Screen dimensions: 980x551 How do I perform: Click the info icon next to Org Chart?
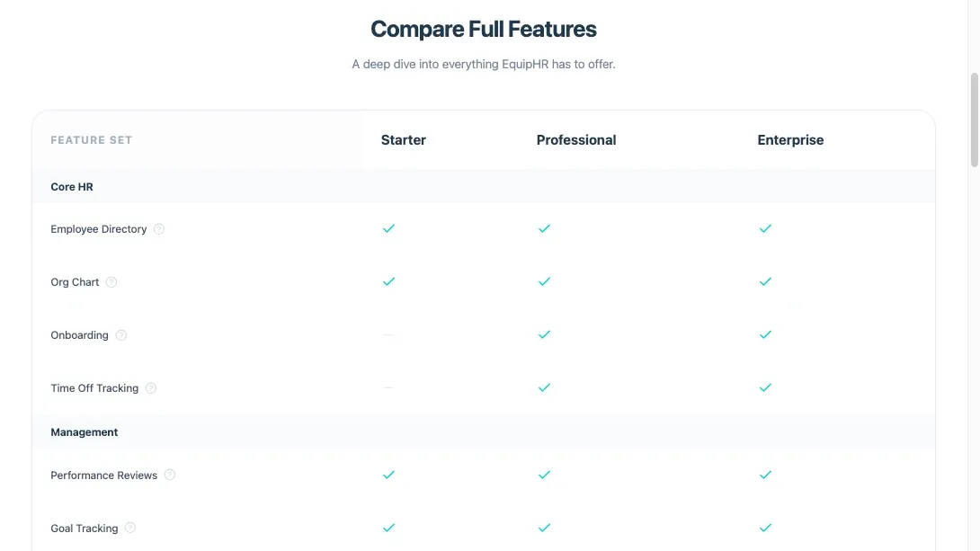point(111,282)
